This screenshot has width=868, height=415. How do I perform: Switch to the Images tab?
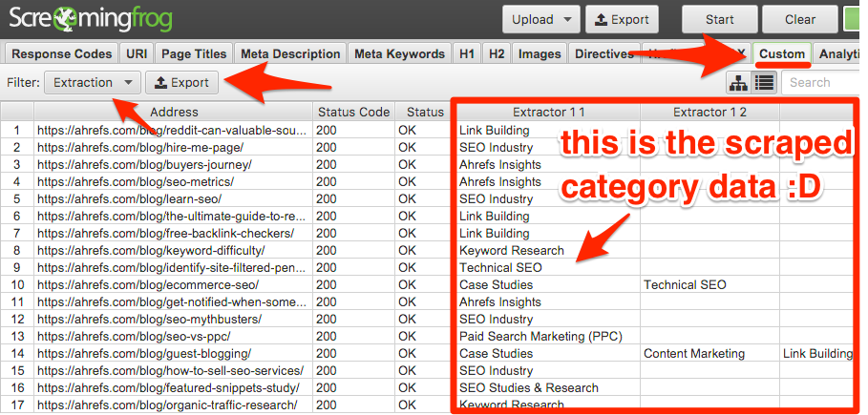point(540,54)
